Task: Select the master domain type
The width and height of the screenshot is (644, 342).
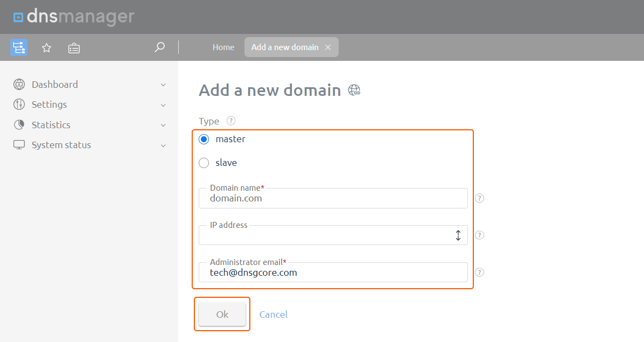Action: [x=204, y=139]
